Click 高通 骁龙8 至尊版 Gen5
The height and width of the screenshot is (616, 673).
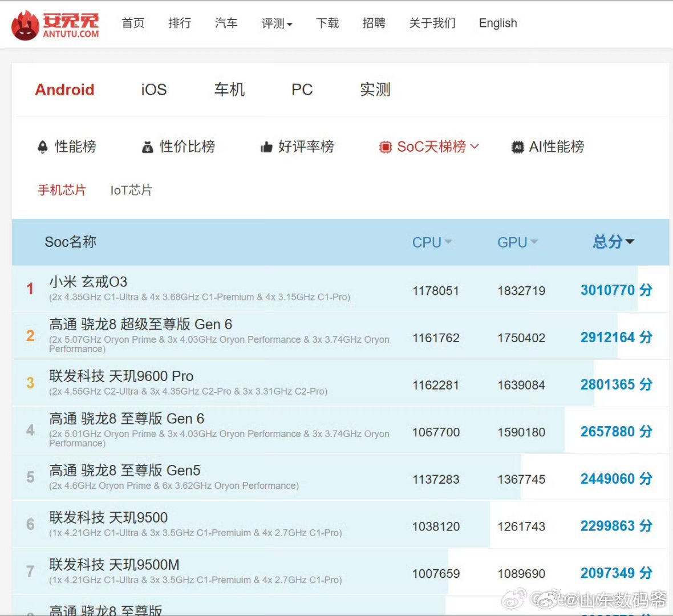pos(124,471)
